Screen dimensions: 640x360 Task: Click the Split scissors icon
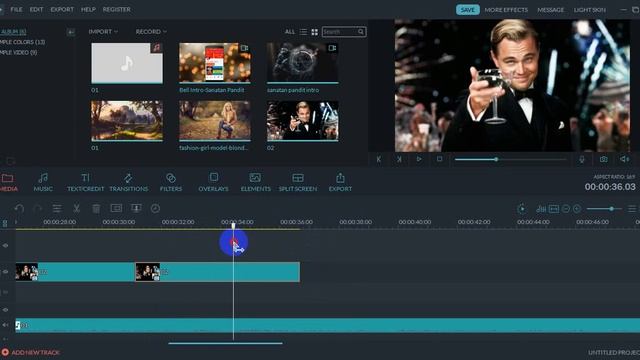[x=76, y=209]
